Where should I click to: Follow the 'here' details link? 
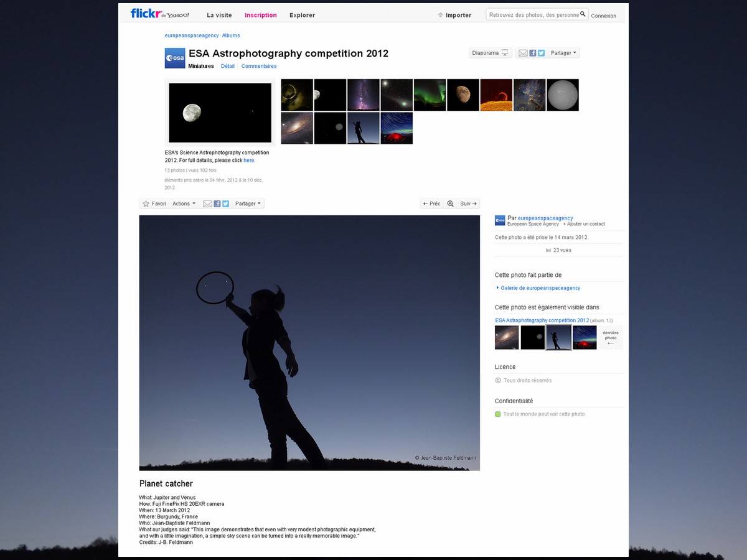[x=249, y=160]
